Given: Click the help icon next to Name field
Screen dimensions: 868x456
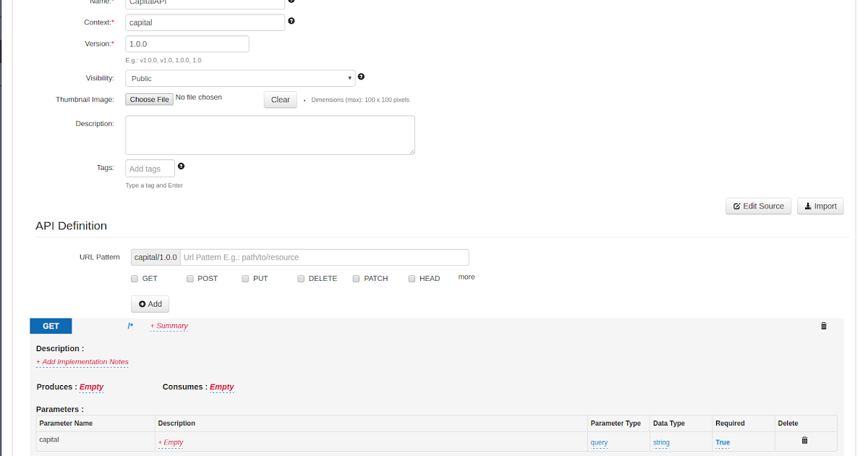Looking at the screenshot, I should pos(291,1).
